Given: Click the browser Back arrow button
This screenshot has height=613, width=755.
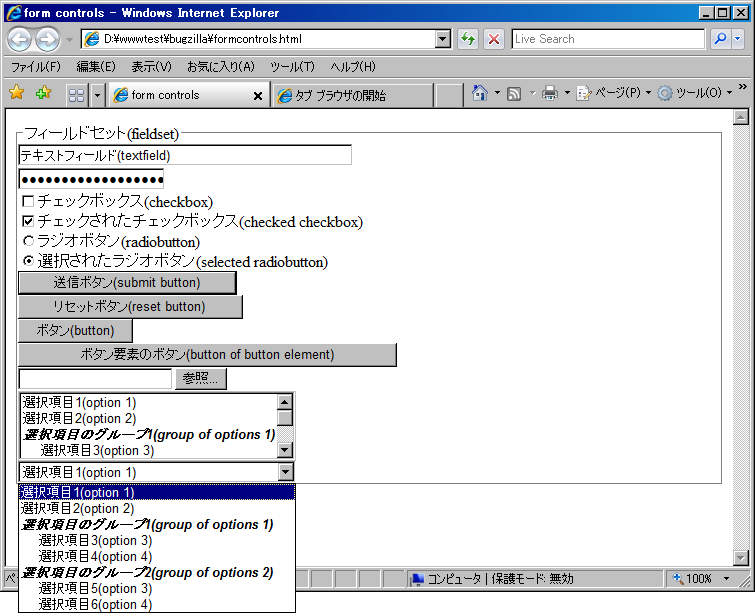Looking at the screenshot, I should pos(19,39).
